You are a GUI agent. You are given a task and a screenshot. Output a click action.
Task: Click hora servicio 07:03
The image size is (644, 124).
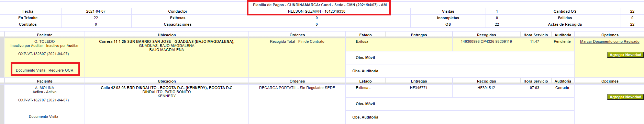click(534, 88)
